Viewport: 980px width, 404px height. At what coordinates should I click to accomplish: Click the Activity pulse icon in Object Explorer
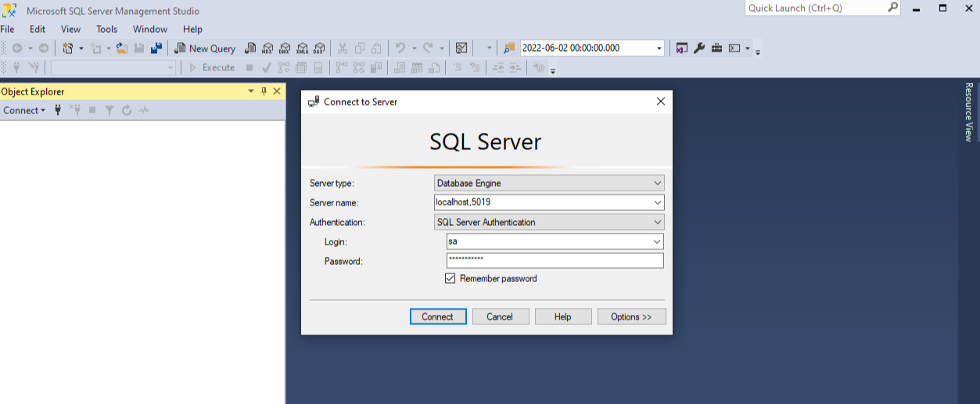pyautogui.click(x=144, y=110)
